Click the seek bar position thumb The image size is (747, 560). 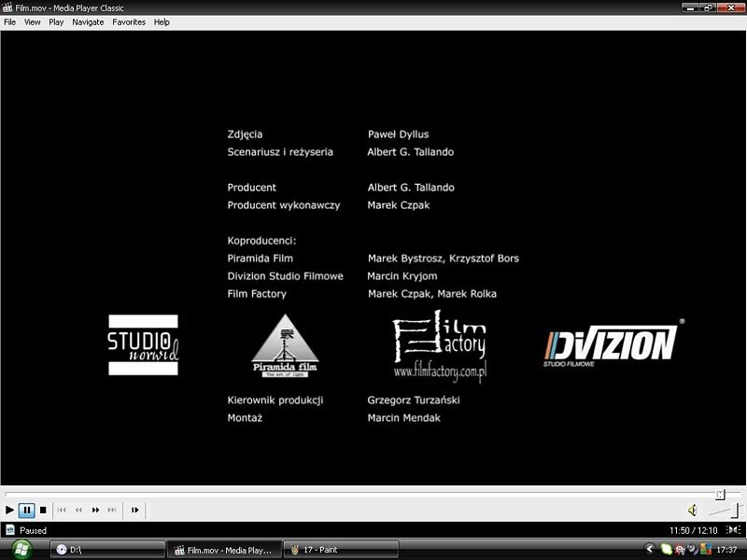(720, 493)
